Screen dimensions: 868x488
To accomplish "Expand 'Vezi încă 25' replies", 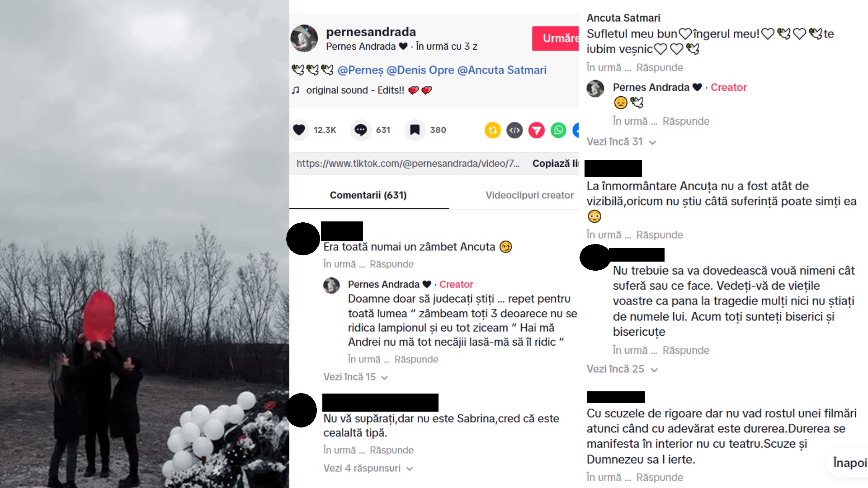I will [622, 369].
